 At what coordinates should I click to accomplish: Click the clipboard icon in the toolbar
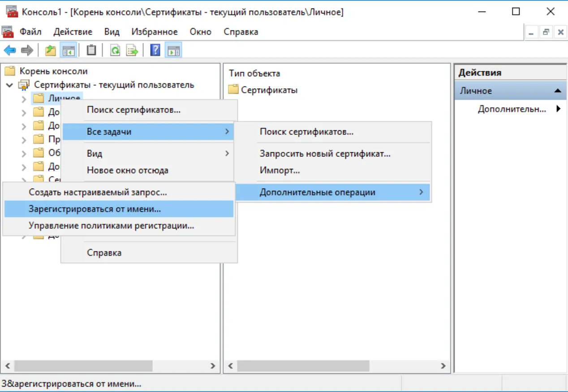[x=91, y=50]
